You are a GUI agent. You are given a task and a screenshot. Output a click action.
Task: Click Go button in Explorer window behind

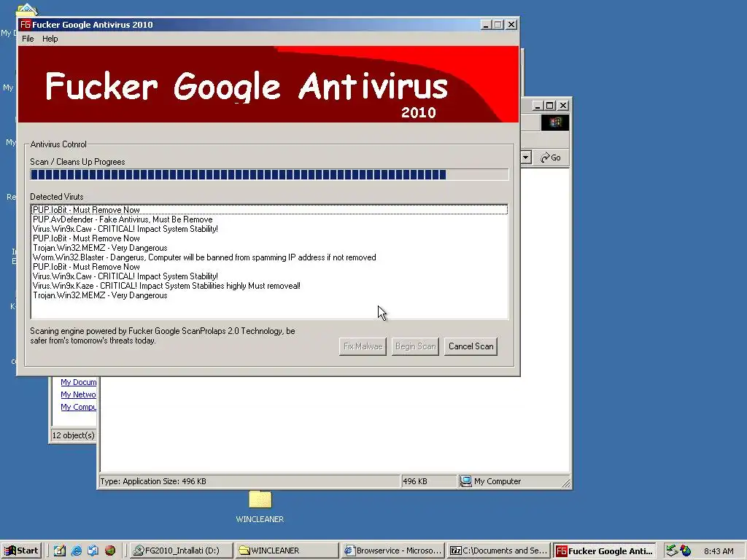[551, 157]
